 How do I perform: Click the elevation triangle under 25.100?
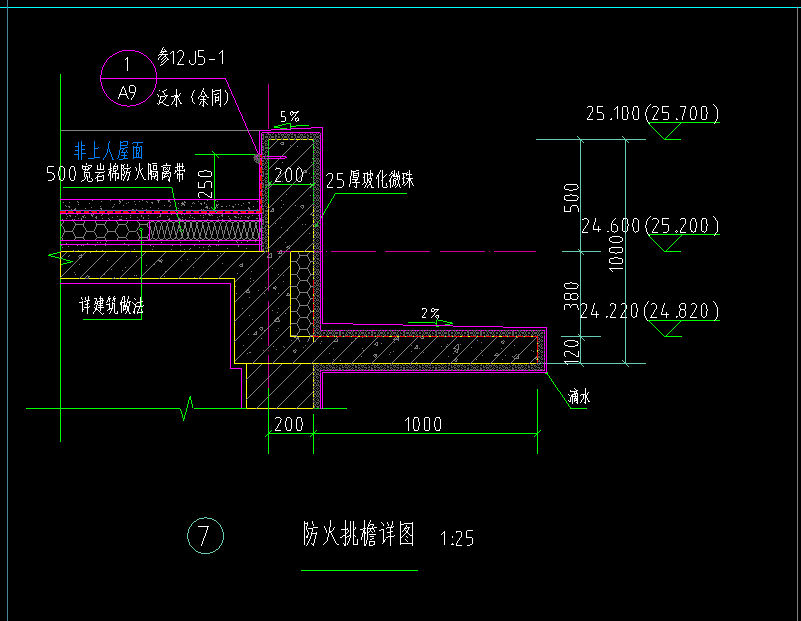[665, 131]
